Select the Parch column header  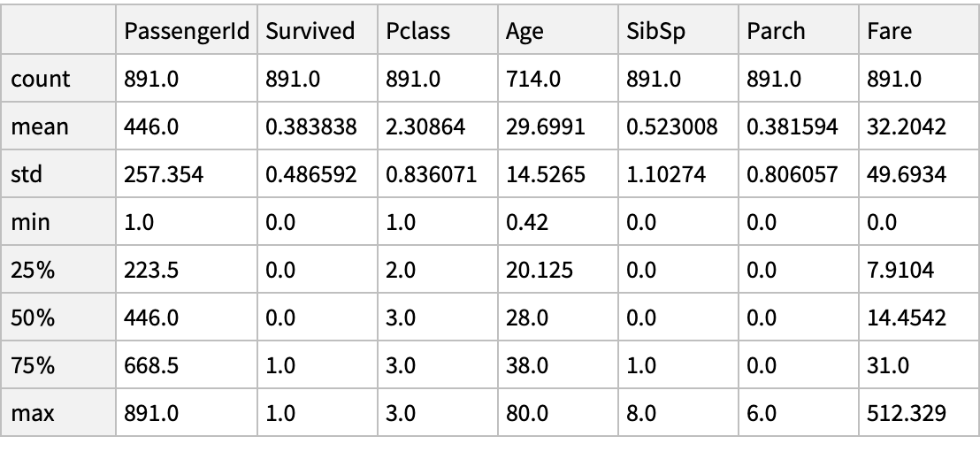(x=777, y=31)
